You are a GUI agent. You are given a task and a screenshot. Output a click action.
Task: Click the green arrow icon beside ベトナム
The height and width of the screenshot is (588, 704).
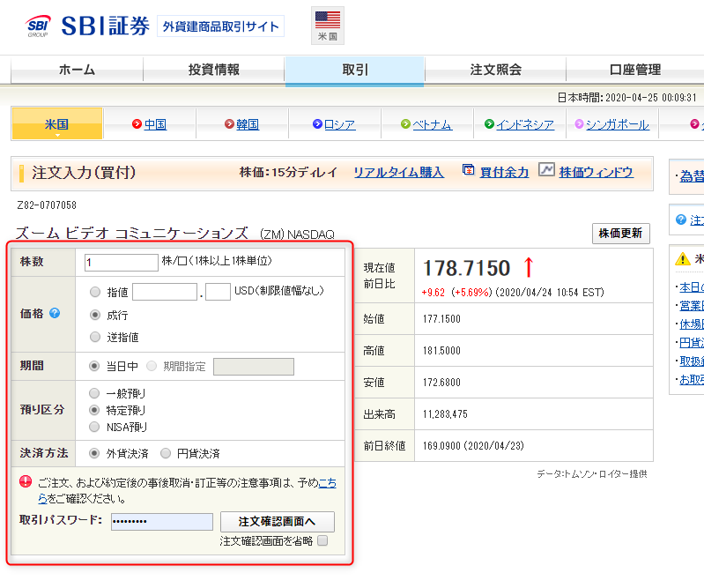(405, 123)
